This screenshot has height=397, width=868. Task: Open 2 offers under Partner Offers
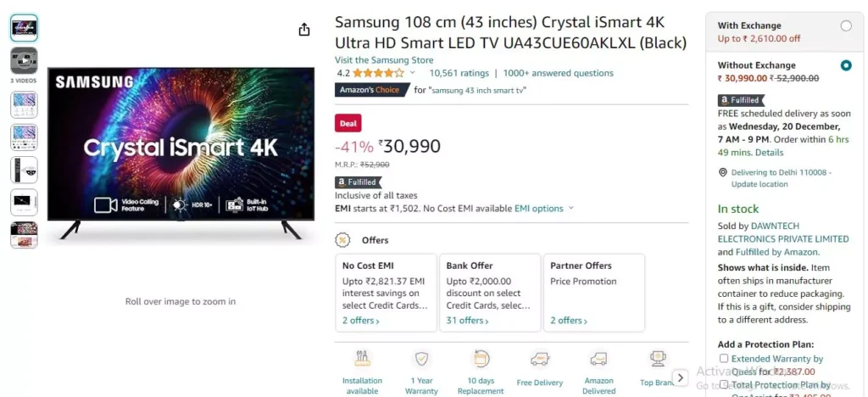click(x=569, y=320)
